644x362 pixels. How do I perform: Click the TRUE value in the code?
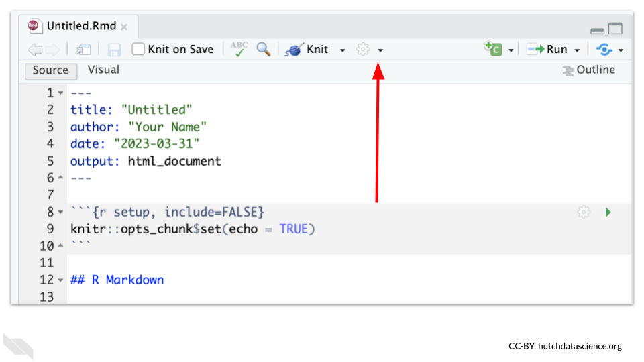pos(294,229)
